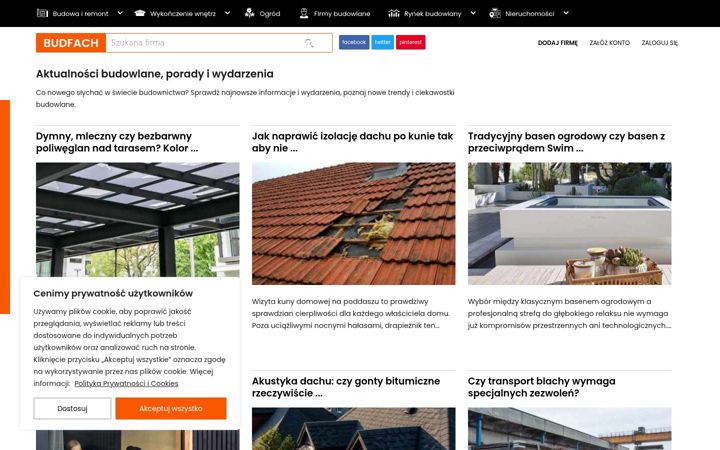Click the facebook button
This screenshot has height=450, width=720.
pos(354,42)
